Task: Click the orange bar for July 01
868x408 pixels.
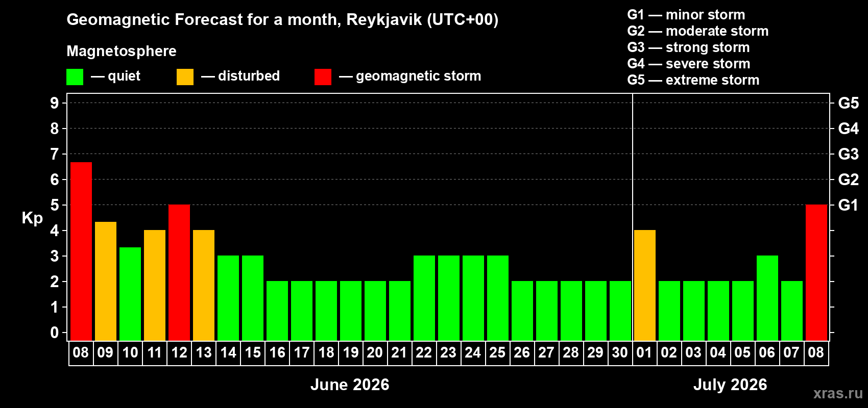Action: pyautogui.click(x=645, y=285)
